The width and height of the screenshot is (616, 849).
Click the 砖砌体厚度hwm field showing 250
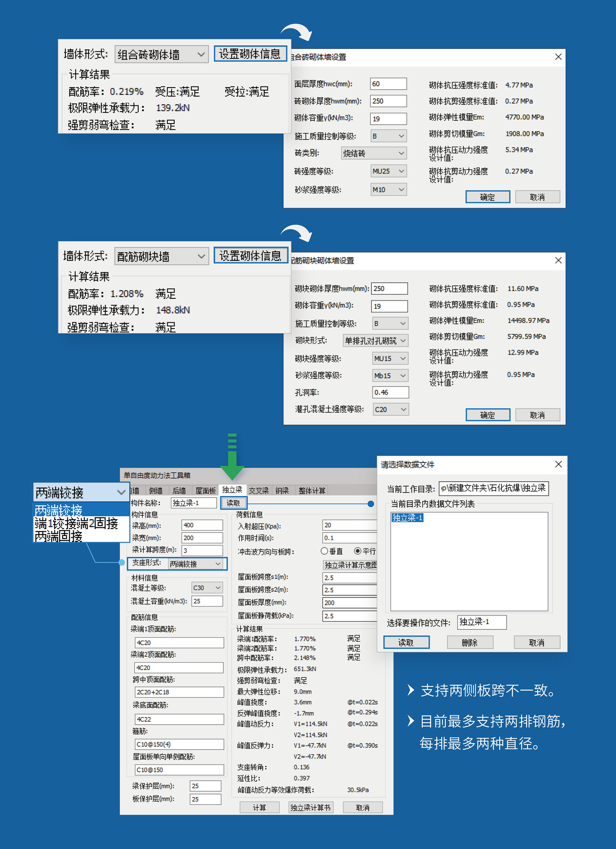pos(388,101)
